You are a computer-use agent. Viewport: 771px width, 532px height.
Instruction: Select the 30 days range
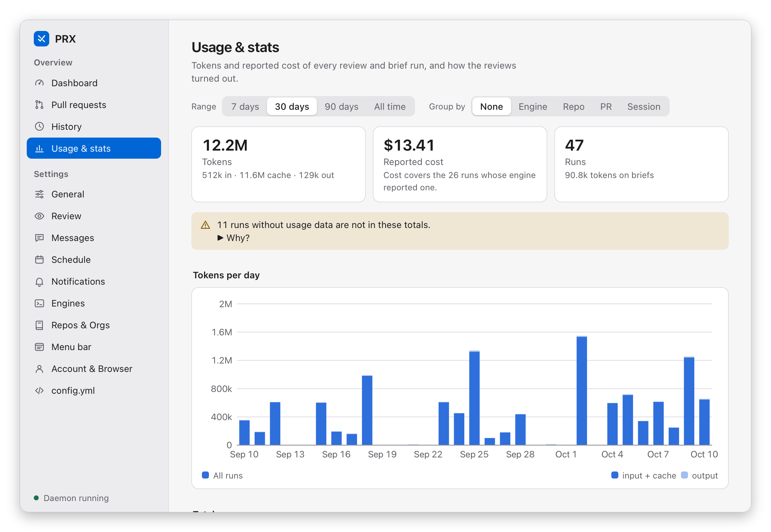coord(292,107)
